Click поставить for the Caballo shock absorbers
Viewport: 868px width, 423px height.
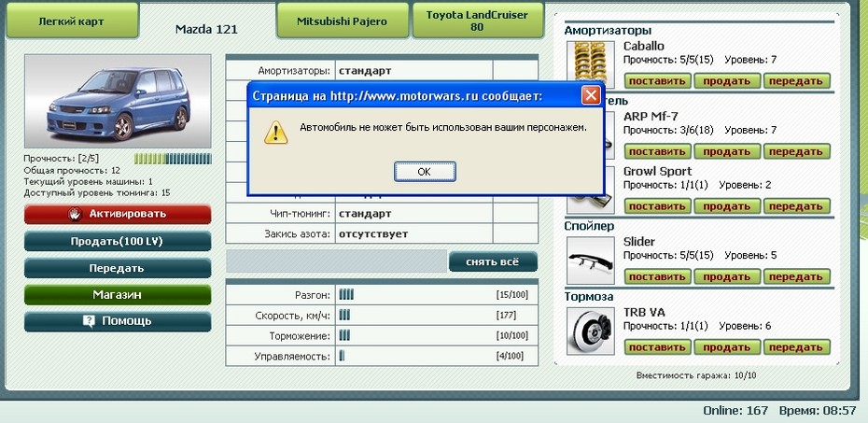tap(656, 81)
